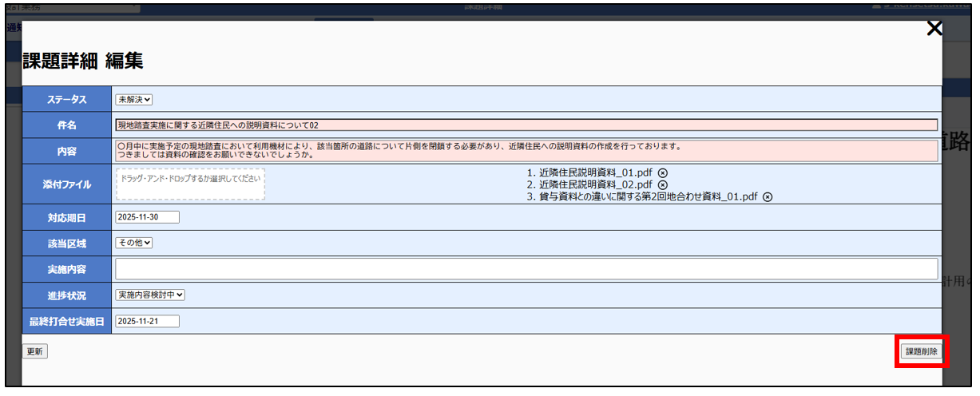Expand the 該当区域 dropdown set to その他
Screen dimensions: 980x396
133,243
